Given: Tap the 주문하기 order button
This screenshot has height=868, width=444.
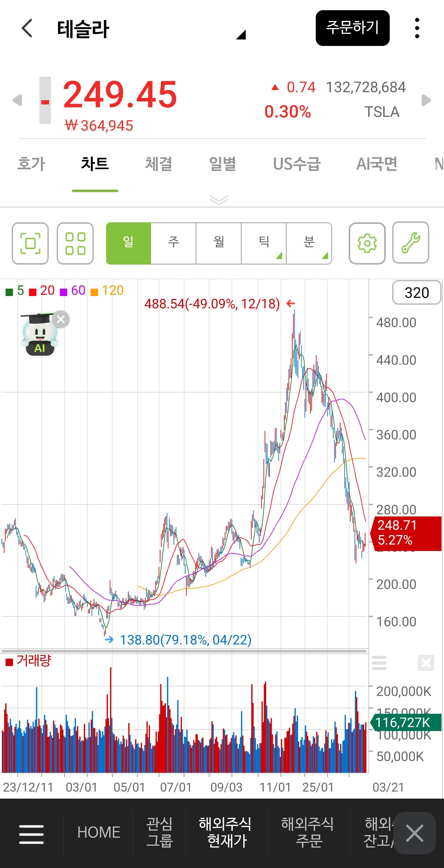Looking at the screenshot, I should (x=353, y=28).
